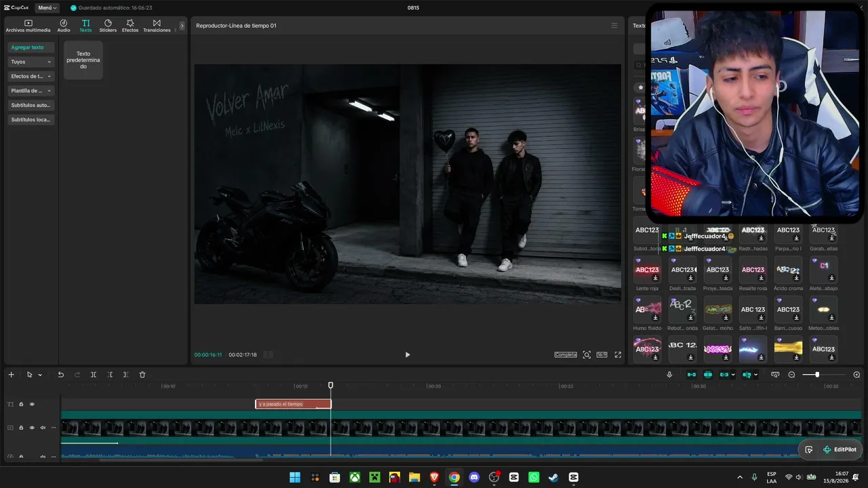Image resolution: width=868 pixels, height=488 pixels.
Task: Mute the main video track
Action: point(43,428)
